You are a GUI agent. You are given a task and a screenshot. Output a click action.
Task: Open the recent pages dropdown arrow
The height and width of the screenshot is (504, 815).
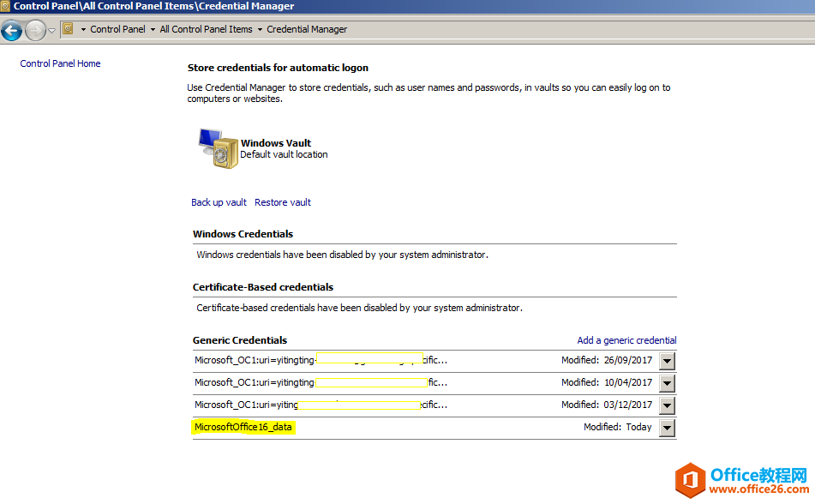(x=51, y=31)
